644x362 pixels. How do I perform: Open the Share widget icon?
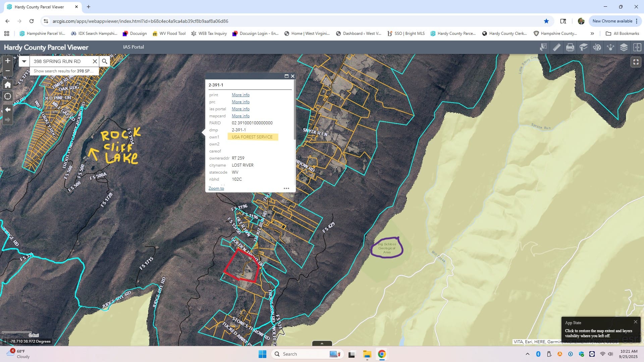pyautogui.click(x=610, y=47)
